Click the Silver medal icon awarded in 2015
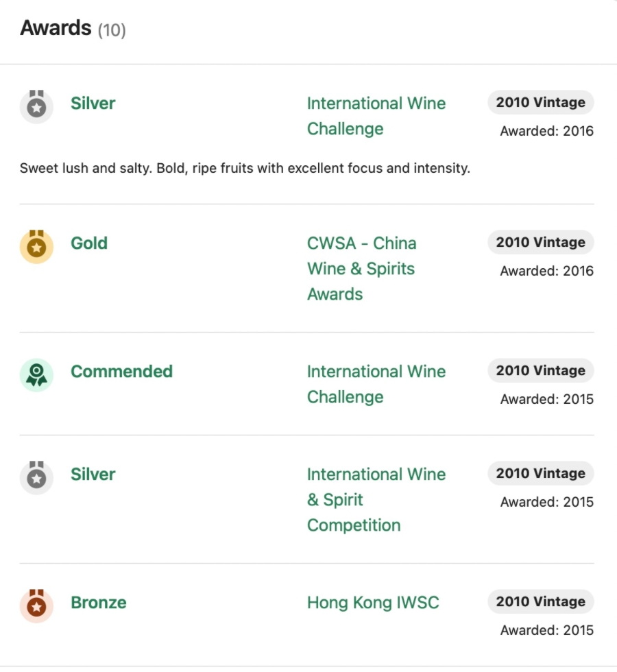Viewport: 617px width, 672px height. 36,477
